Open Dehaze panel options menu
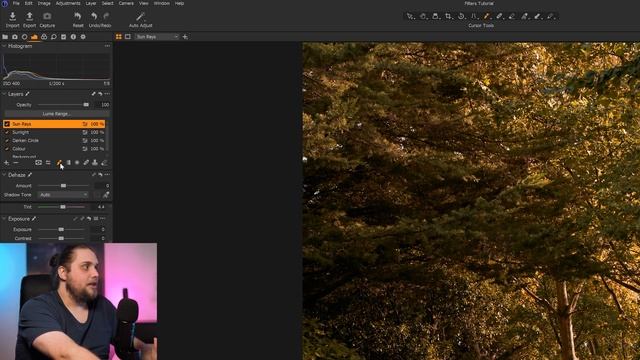The height and width of the screenshot is (360, 640). pyautogui.click(x=107, y=175)
